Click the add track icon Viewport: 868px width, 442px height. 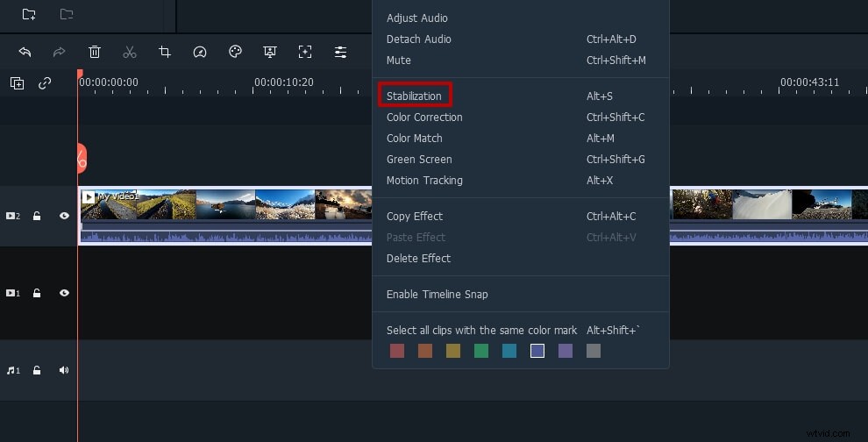(17, 83)
